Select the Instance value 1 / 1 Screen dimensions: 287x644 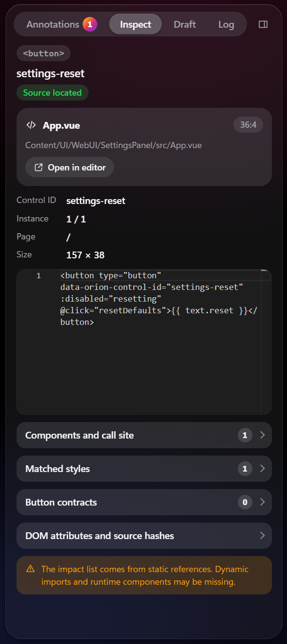[76, 219]
